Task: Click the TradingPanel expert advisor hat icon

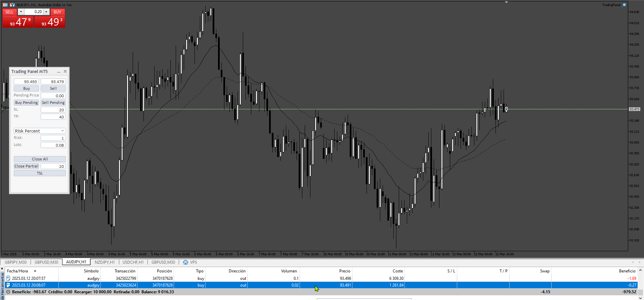Action: tap(624, 5)
